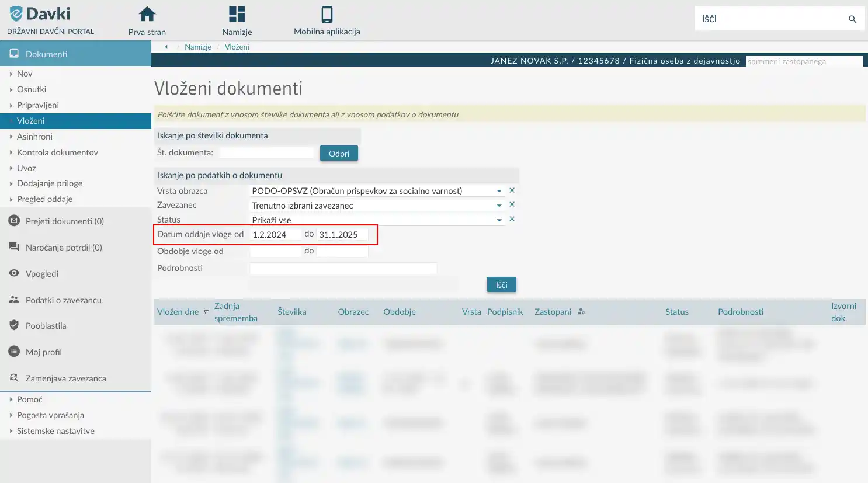Image resolution: width=868 pixels, height=483 pixels.
Task: Open the Vrsta obrazca dropdown
Action: pyautogui.click(x=499, y=190)
